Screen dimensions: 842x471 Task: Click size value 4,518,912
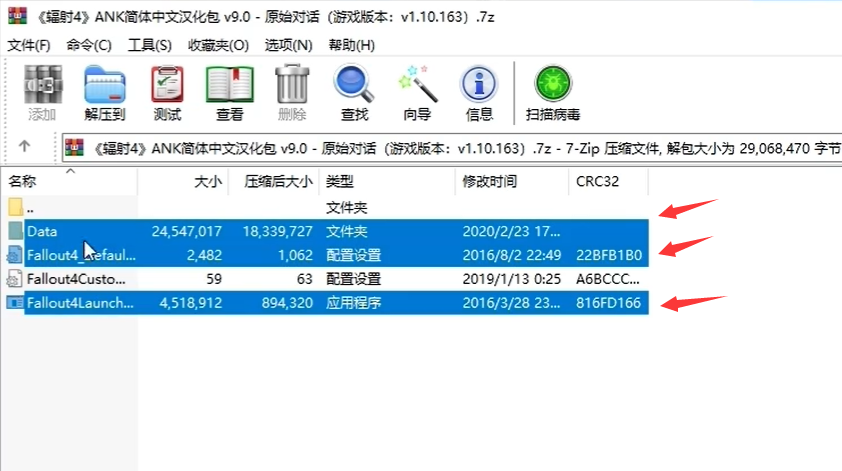[x=191, y=303]
